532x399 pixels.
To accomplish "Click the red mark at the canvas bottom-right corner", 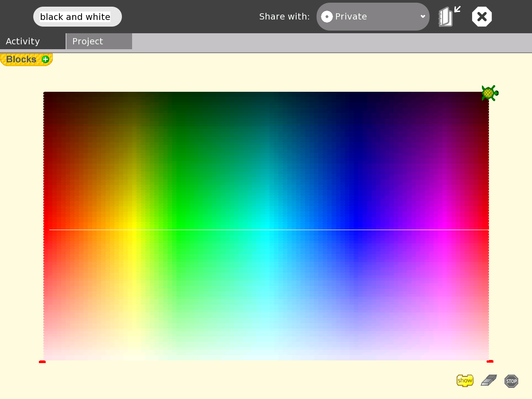I will tap(490, 361).
